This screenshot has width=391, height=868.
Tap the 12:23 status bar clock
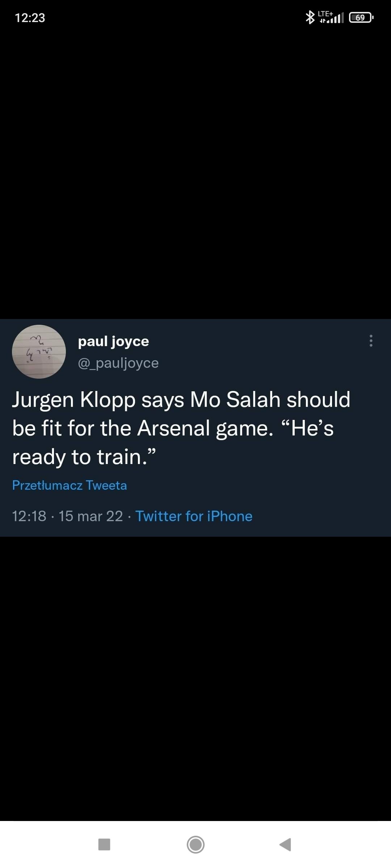30,18
